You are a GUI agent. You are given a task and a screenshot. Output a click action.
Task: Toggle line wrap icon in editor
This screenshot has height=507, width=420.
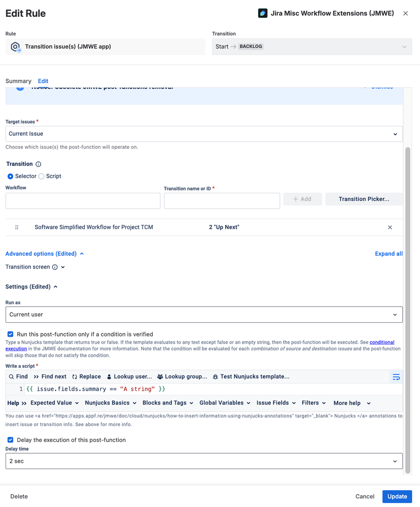coord(396,377)
